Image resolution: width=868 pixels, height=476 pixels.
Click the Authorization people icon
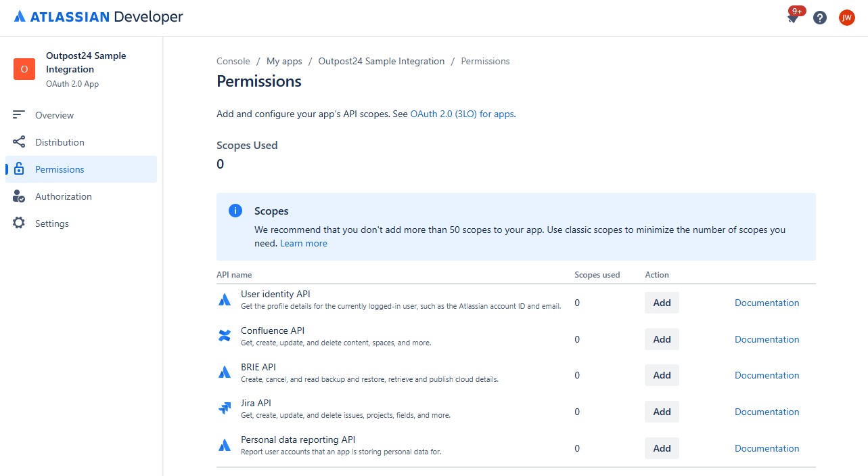[x=18, y=196]
